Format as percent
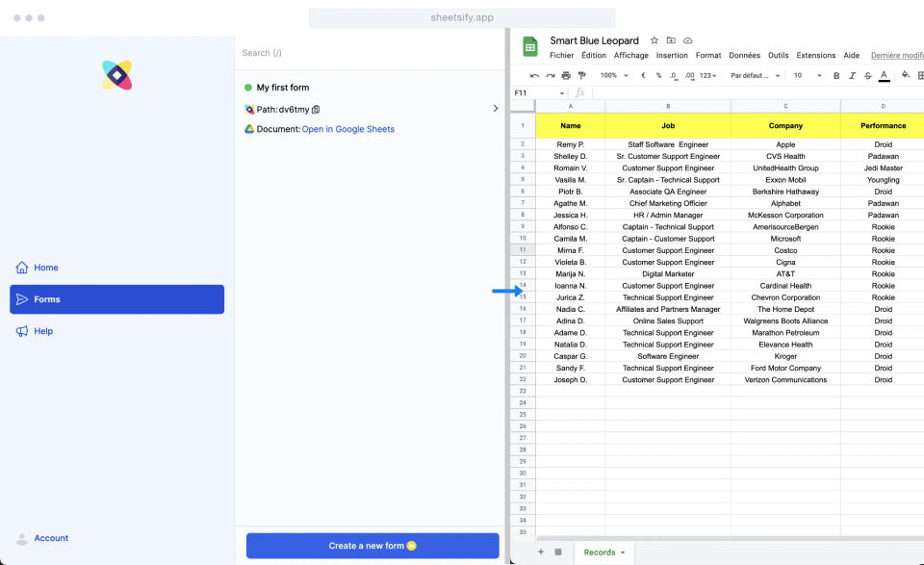 [x=658, y=75]
